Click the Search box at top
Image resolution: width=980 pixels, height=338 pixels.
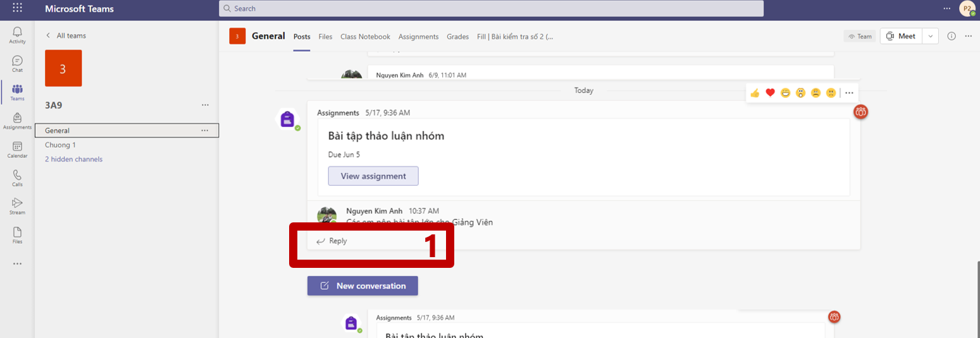[x=490, y=9]
